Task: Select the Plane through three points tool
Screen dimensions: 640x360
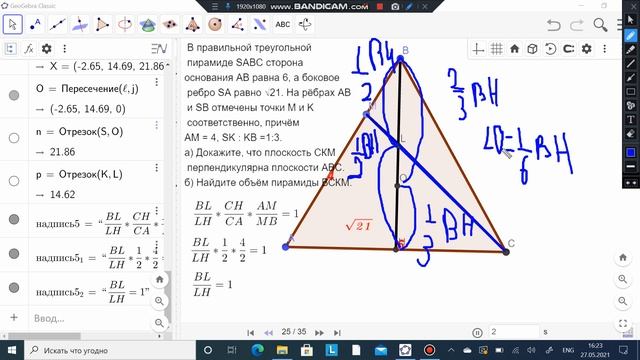Action: click(169, 25)
